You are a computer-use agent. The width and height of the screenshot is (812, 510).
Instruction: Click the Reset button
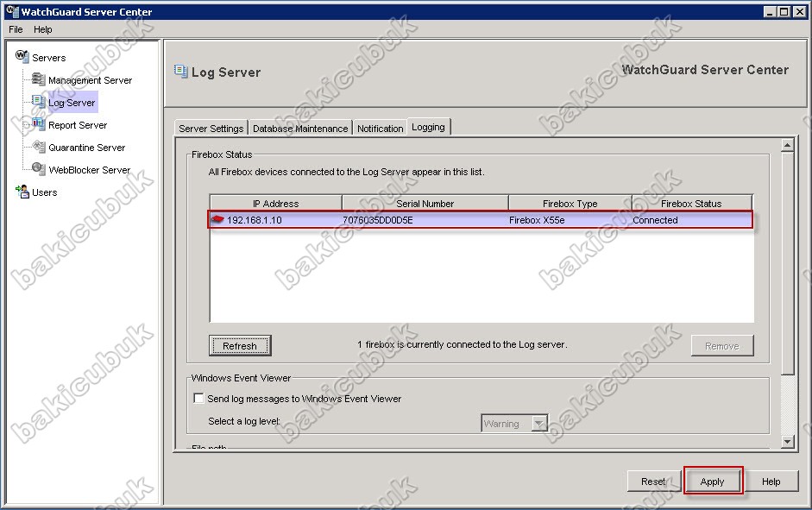(653, 482)
